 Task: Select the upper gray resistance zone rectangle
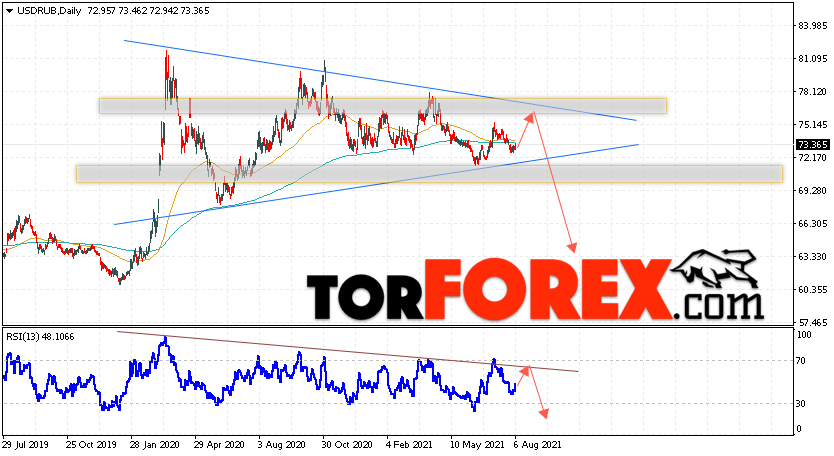pos(382,105)
